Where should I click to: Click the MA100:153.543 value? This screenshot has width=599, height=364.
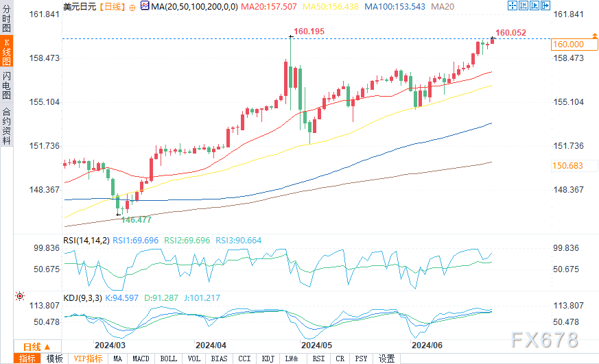pos(395,6)
